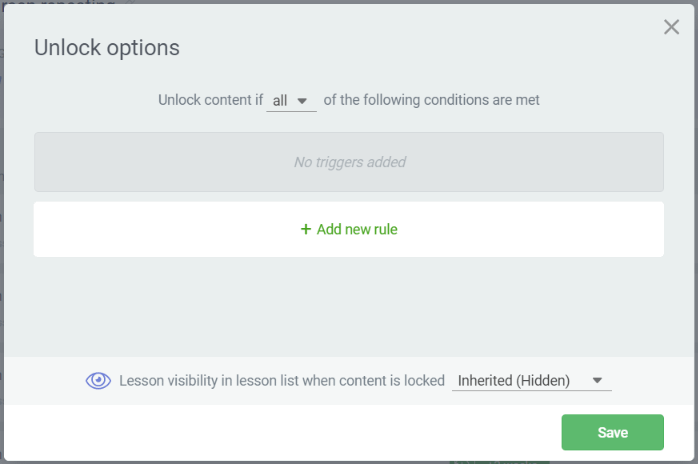Click the lesson visibility when locked label
Viewport: 698px width, 464px height.
coord(282,380)
